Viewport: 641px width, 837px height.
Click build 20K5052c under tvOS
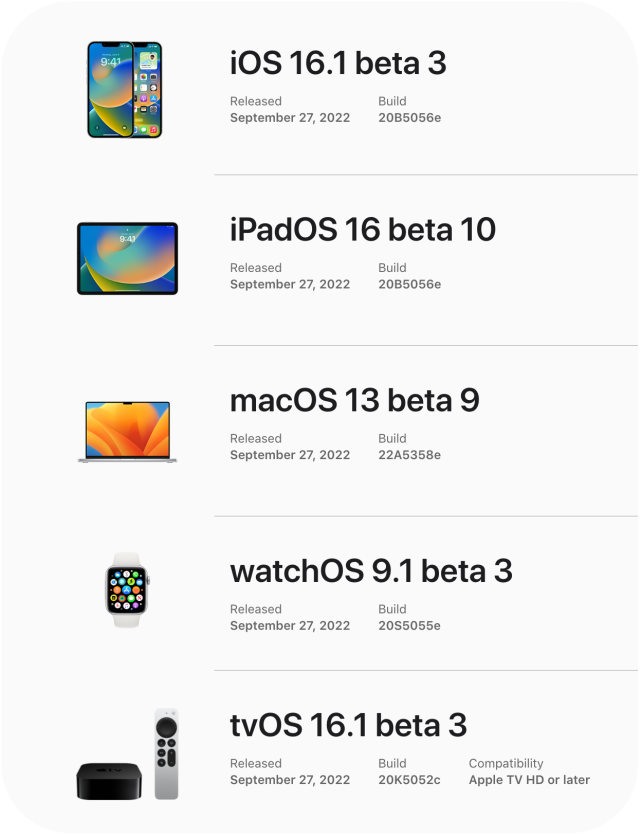click(409, 779)
